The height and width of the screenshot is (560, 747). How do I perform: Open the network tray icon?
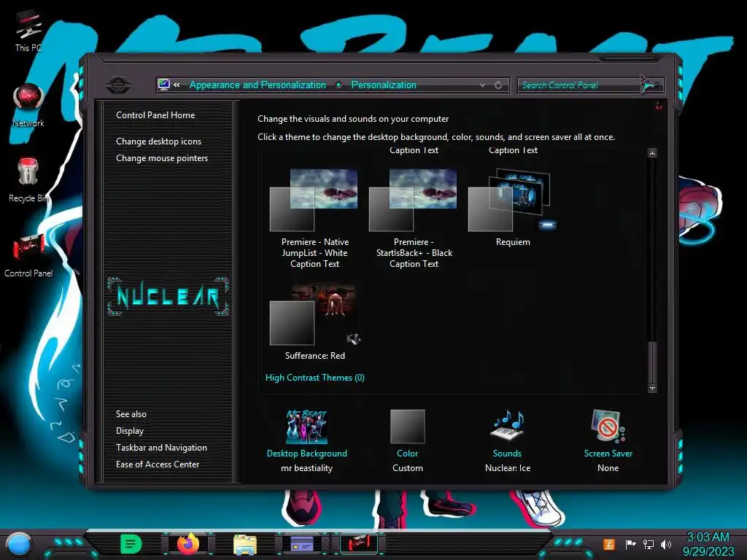(649, 544)
